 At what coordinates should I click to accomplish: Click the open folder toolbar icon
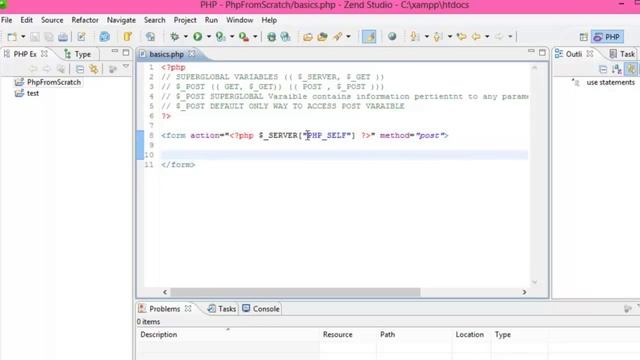click(308, 37)
